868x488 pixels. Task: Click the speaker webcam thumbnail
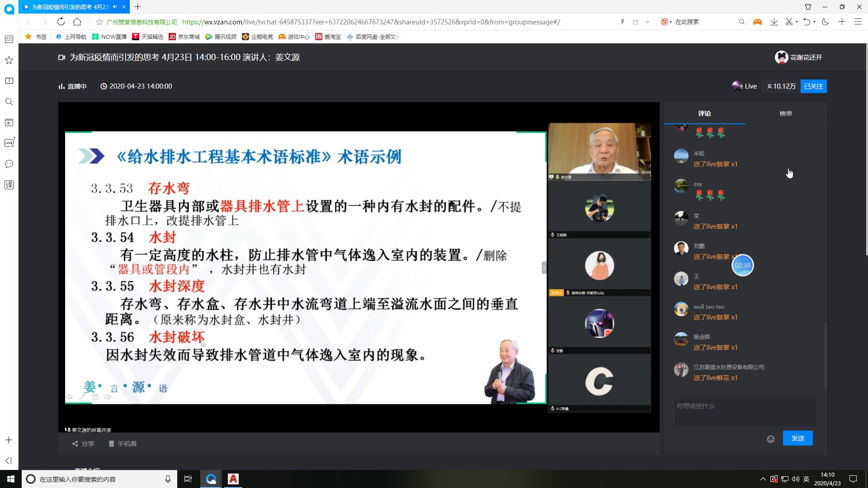[x=599, y=151]
